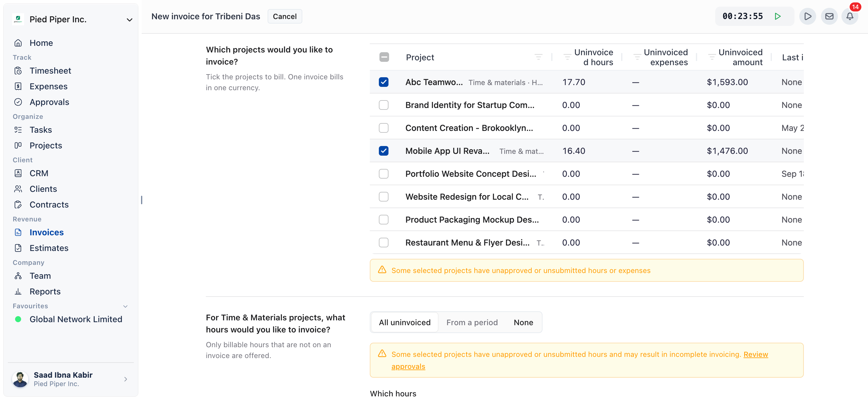868x400 pixels.
Task: Click the Contracts document icon
Action: 18,205
